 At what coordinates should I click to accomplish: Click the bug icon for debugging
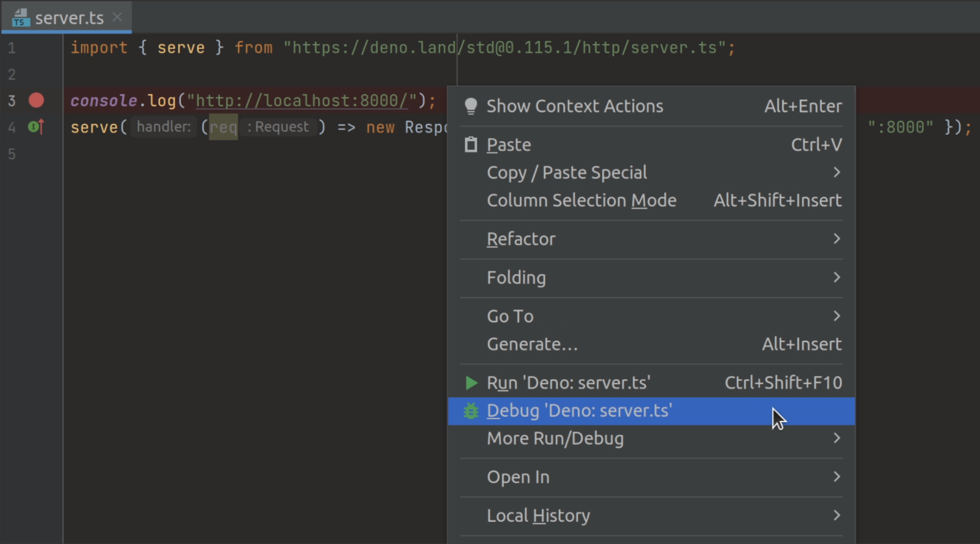[471, 411]
